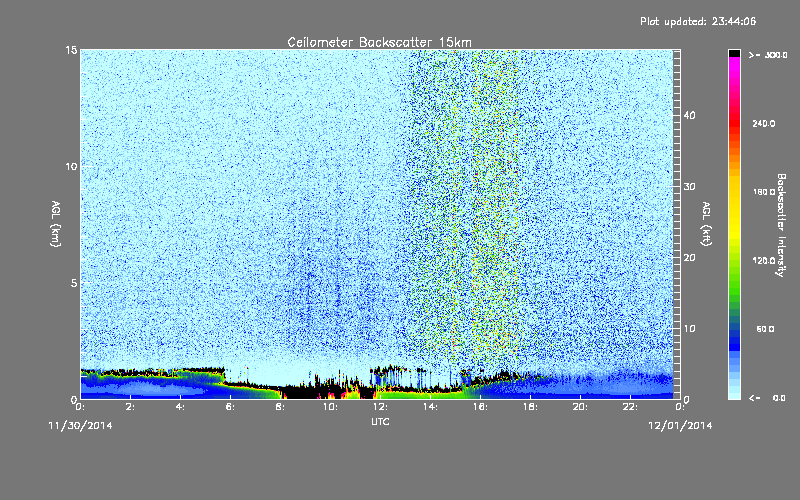This screenshot has width=800, height=500.
Task: Select the '5' km altitude tick label
Action: [x=74, y=283]
